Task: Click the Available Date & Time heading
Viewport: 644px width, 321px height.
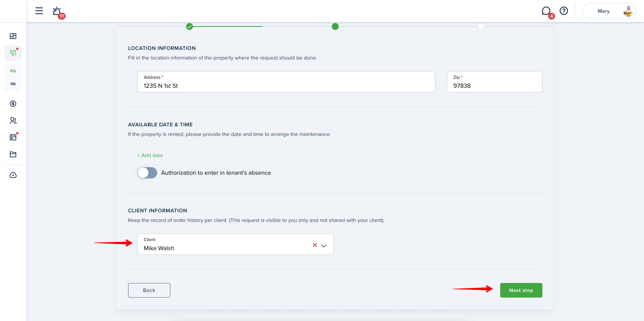Action: (x=160, y=125)
